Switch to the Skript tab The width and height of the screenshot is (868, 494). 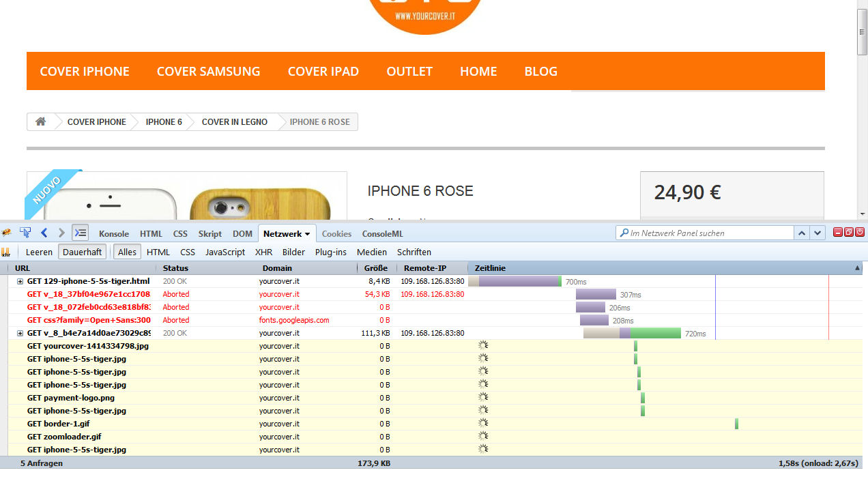click(x=210, y=234)
